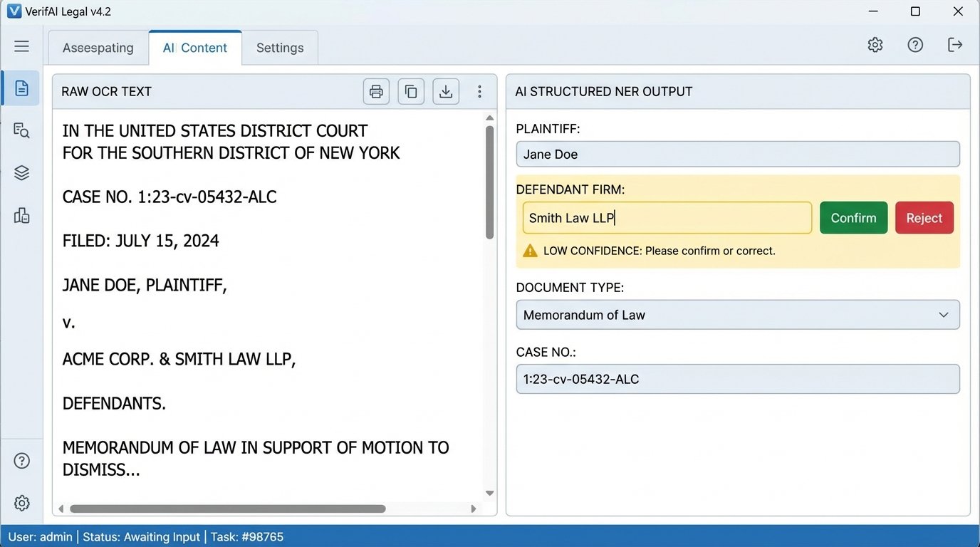Select the OCR search tool in sidebar
This screenshot has height=547, width=980.
(21, 130)
